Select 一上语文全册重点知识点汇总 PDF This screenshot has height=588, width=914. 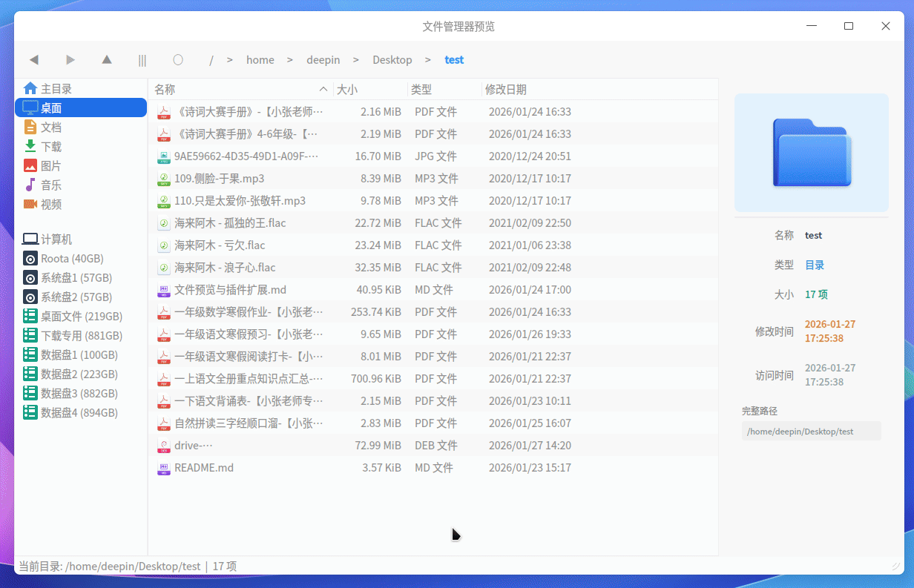click(433, 379)
